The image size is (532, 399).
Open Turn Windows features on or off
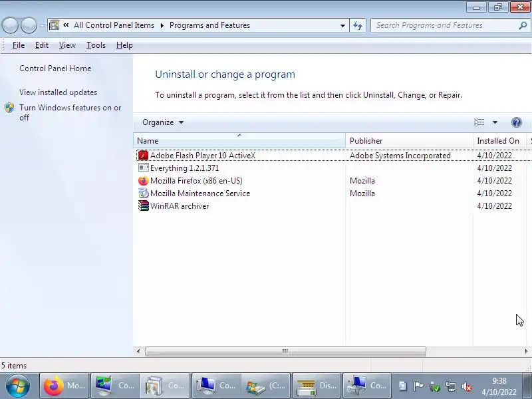70,112
